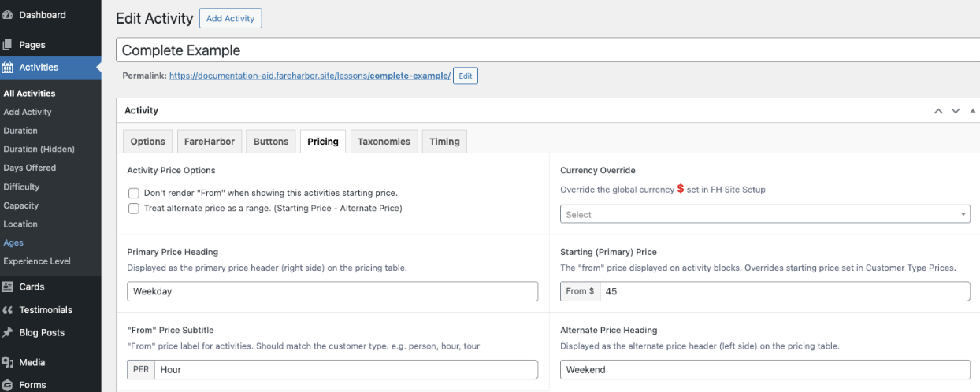Open Dashboard in the sidebar menu
Image resolution: width=980 pixels, height=392 pixels.
point(43,15)
